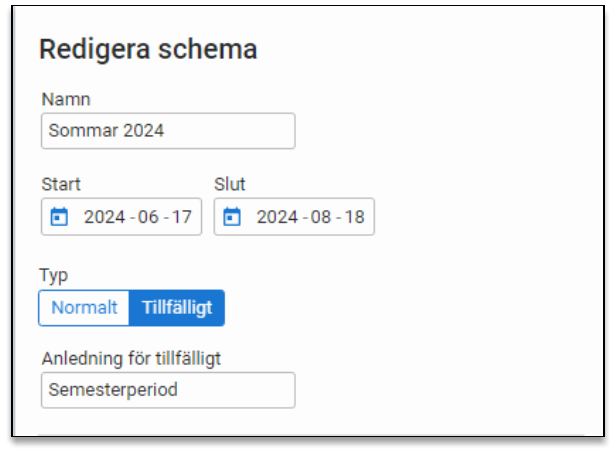616x454 pixels.
Task: Click the Slut label above date
Action: [230, 184]
